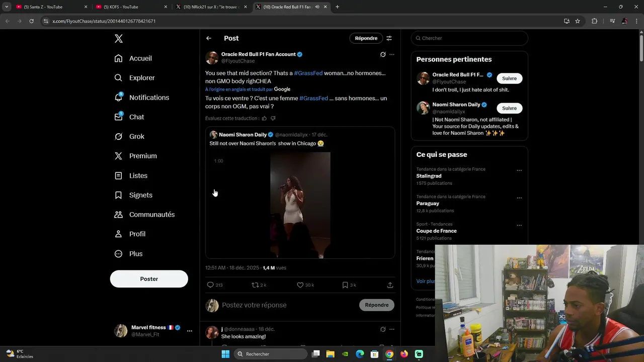The width and height of the screenshot is (644, 362).
Task: Open Coupe de France trend options
Action: coord(519,225)
